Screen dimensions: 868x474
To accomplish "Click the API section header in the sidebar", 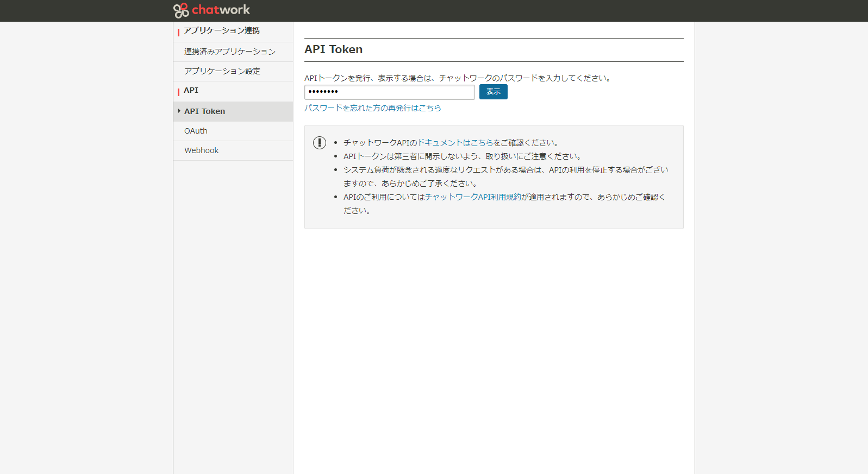I will click(x=191, y=90).
